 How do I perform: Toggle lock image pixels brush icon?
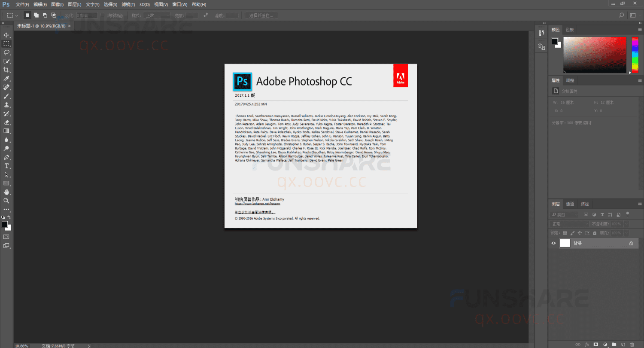[572, 233]
